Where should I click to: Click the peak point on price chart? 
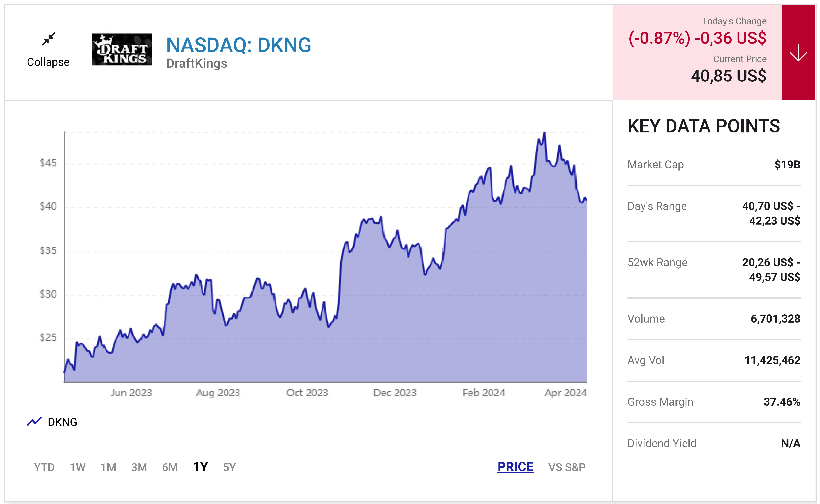tap(544, 133)
